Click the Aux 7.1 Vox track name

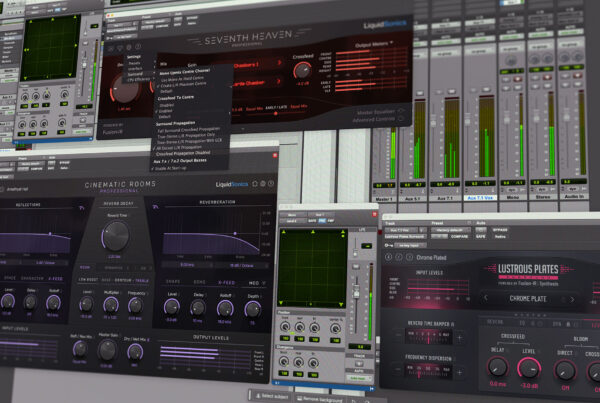point(480,198)
